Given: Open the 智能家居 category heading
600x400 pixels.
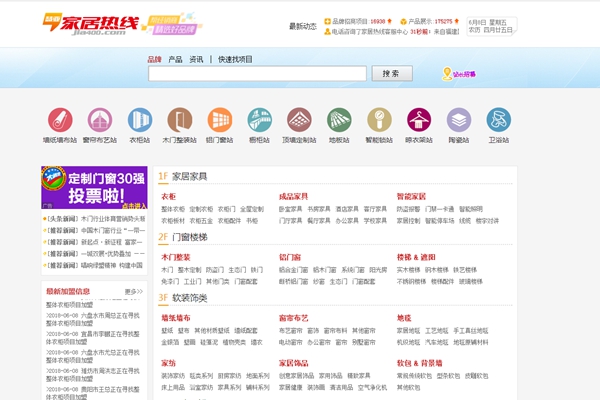Looking at the screenshot, I should (411, 196).
